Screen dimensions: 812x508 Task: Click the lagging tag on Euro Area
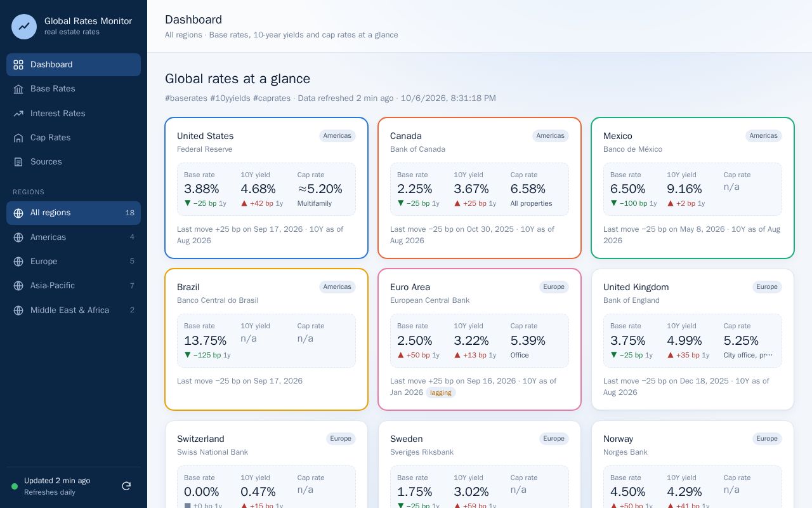441,392
